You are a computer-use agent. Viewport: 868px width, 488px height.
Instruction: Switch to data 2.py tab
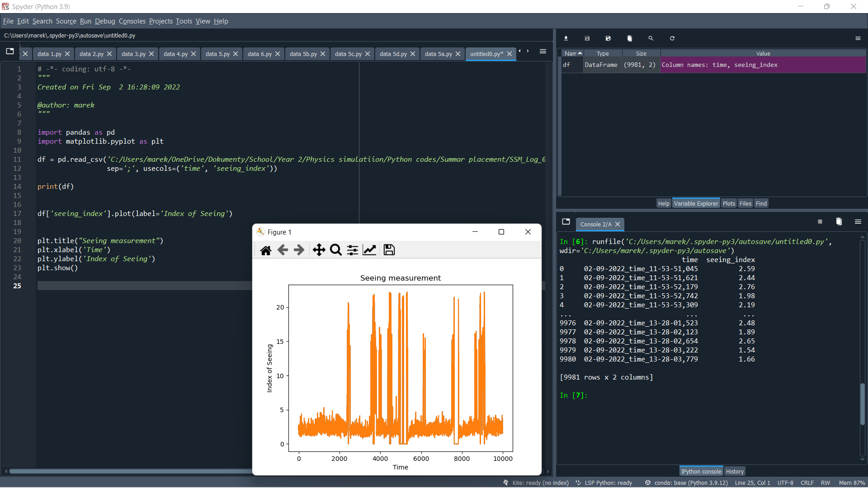pos(91,54)
